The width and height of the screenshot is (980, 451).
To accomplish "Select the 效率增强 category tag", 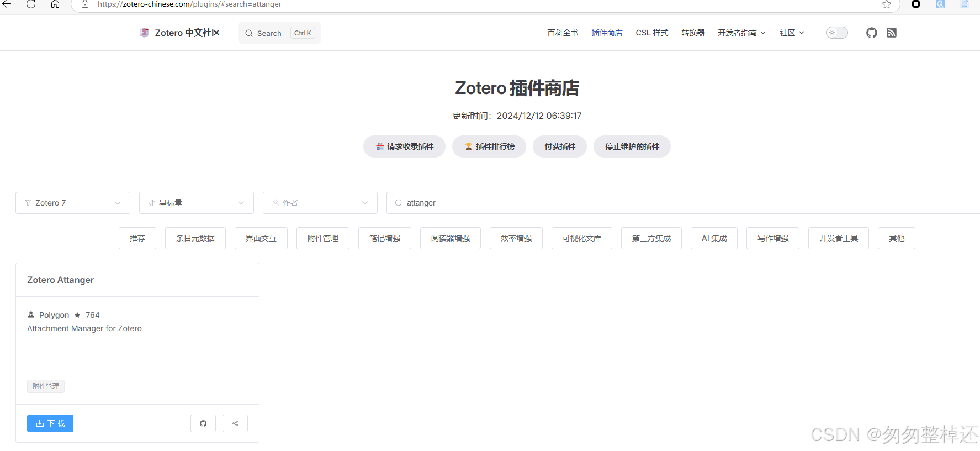I will pyautogui.click(x=516, y=238).
